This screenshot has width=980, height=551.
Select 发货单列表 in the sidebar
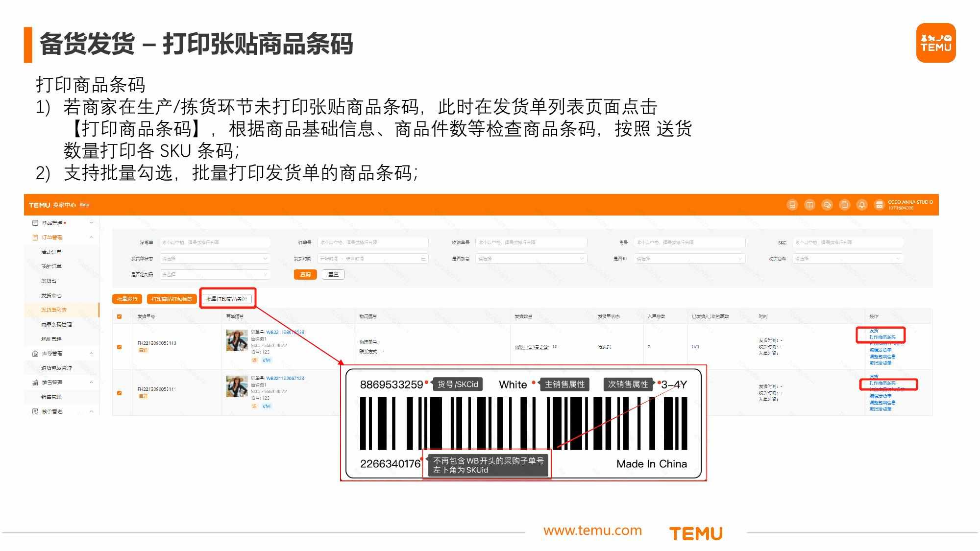pyautogui.click(x=54, y=310)
